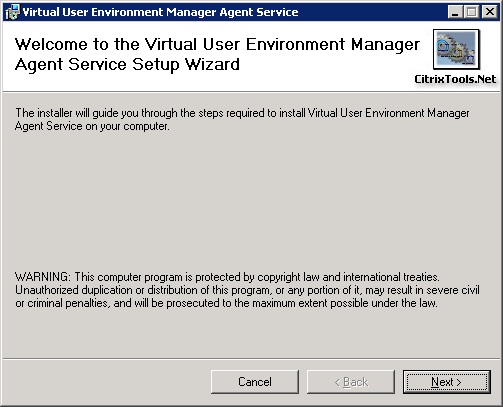Close the Agent Service installer window
Screen dimensions: 503x407
coord(490,12)
